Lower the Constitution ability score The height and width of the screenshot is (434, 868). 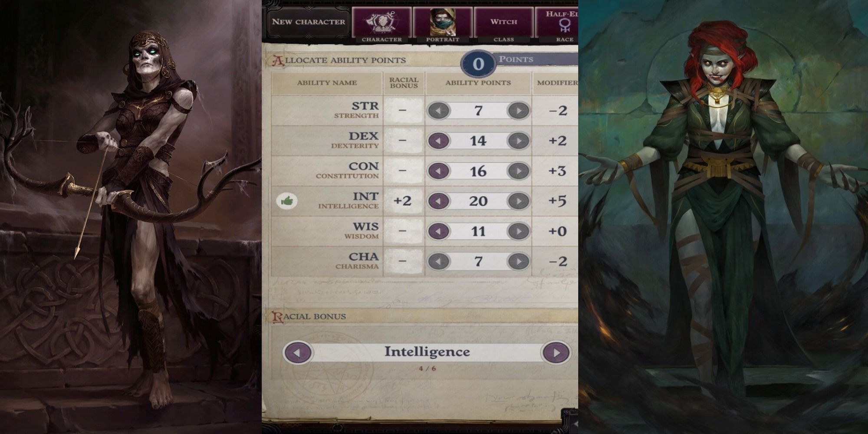click(439, 171)
